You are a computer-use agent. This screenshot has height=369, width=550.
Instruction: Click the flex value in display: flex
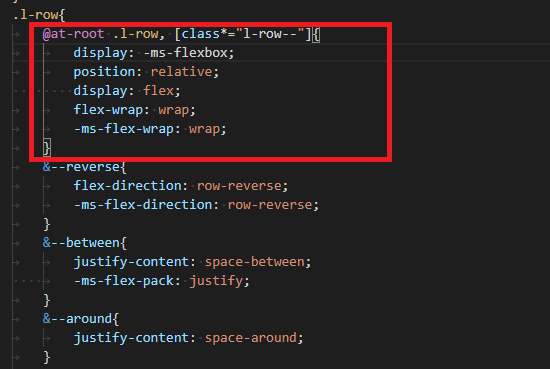pos(159,91)
